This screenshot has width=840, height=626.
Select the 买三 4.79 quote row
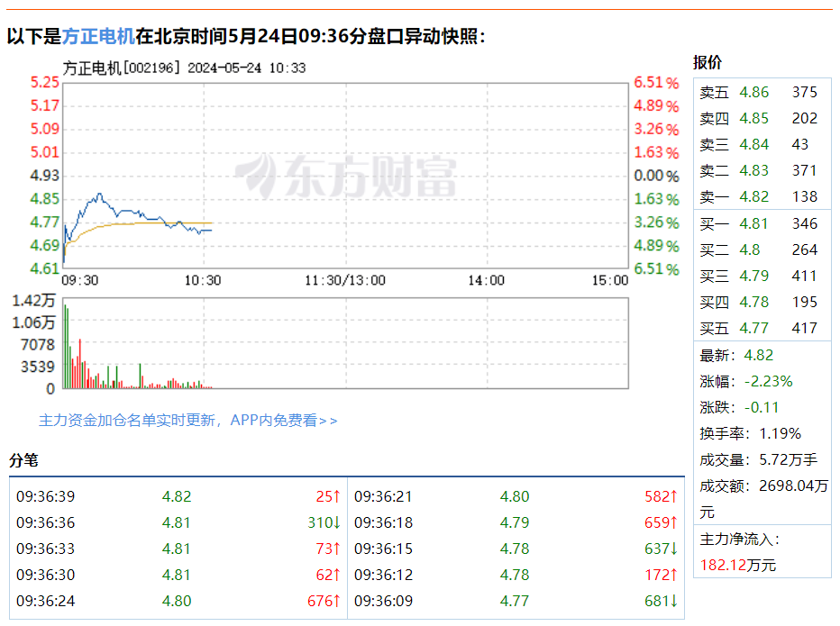click(762, 277)
